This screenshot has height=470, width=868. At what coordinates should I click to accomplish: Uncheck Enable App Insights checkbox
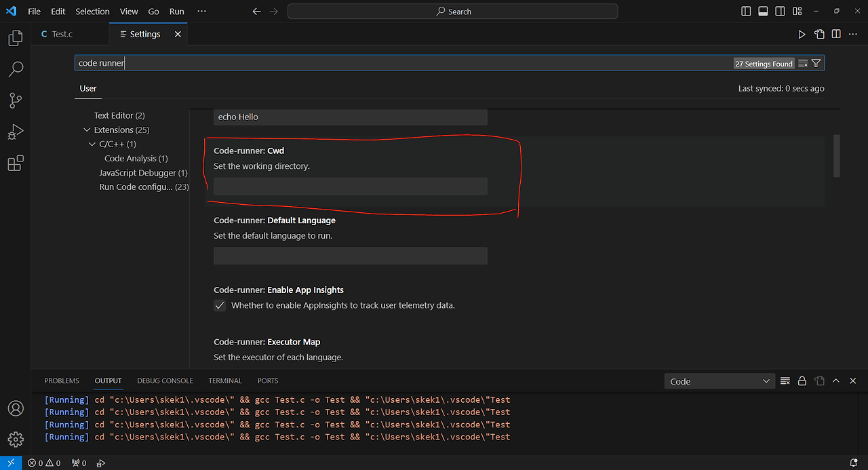(x=220, y=305)
